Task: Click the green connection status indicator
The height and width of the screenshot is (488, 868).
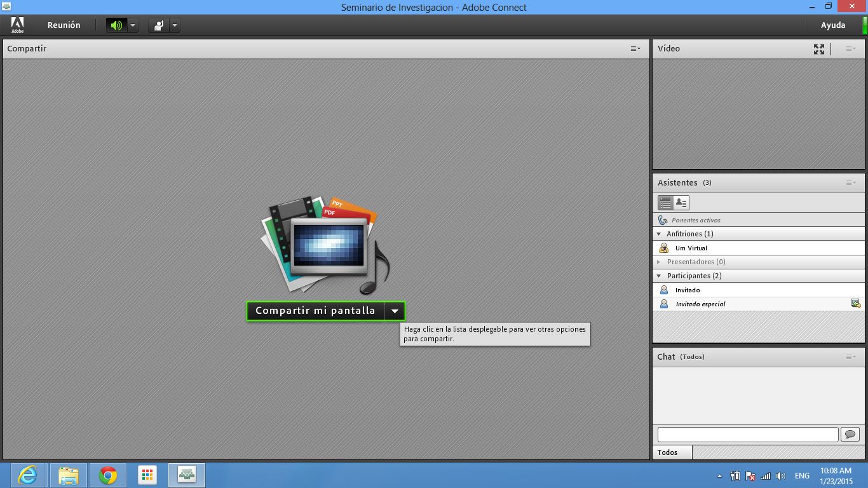Action: point(865,25)
